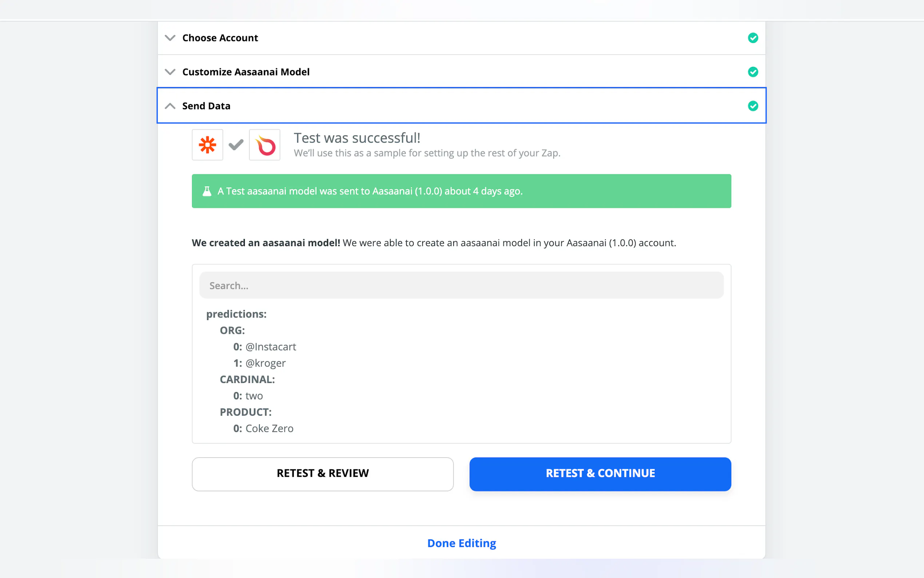This screenshot has height=578, width=924.
Task: Click the flask icon in green banner
Action: [207, 191]
